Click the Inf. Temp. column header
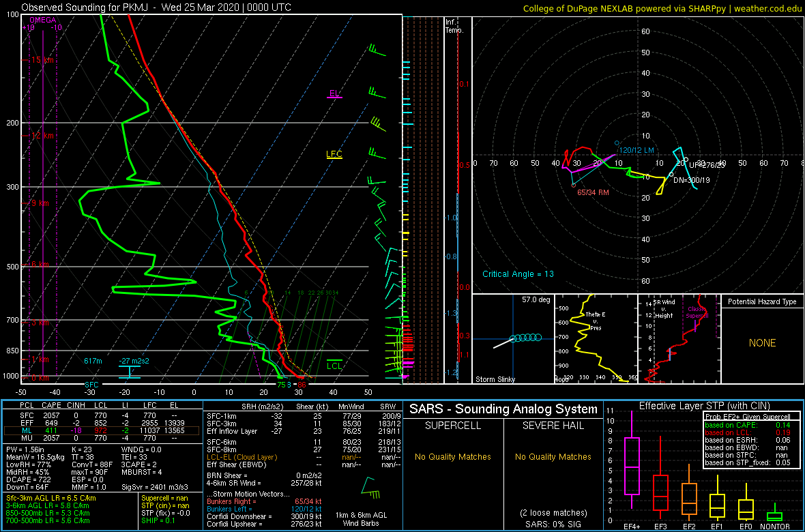The width and height of the screenshot is (805, 532). (x=454, y=26)
